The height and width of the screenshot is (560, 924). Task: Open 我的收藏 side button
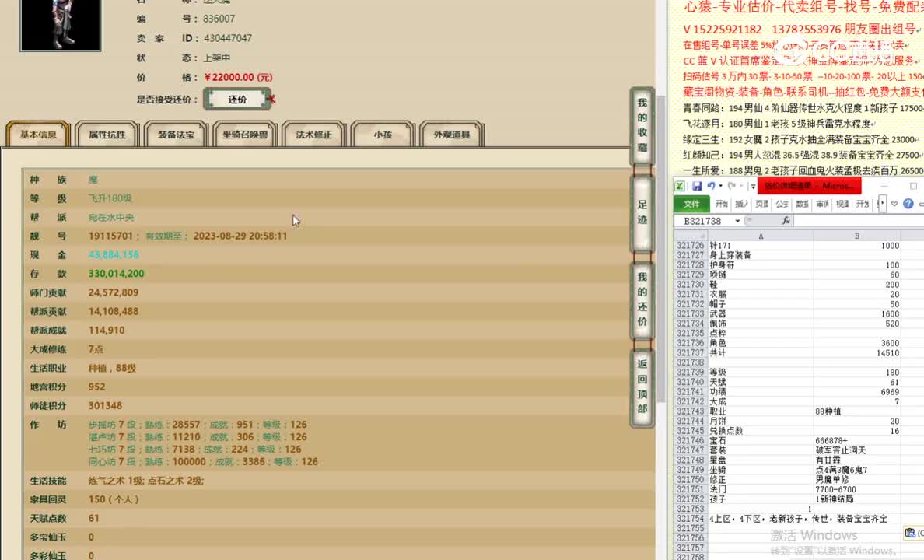[x=642, y=125]
